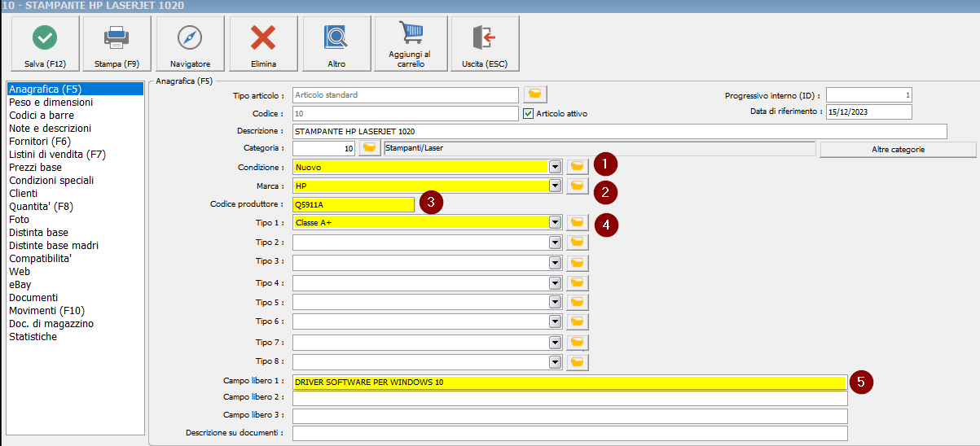Image resolution: width=980 pixels, height=446 pixels.
Task: Click the Elimina red X icon
Action: tap(263, 37)
